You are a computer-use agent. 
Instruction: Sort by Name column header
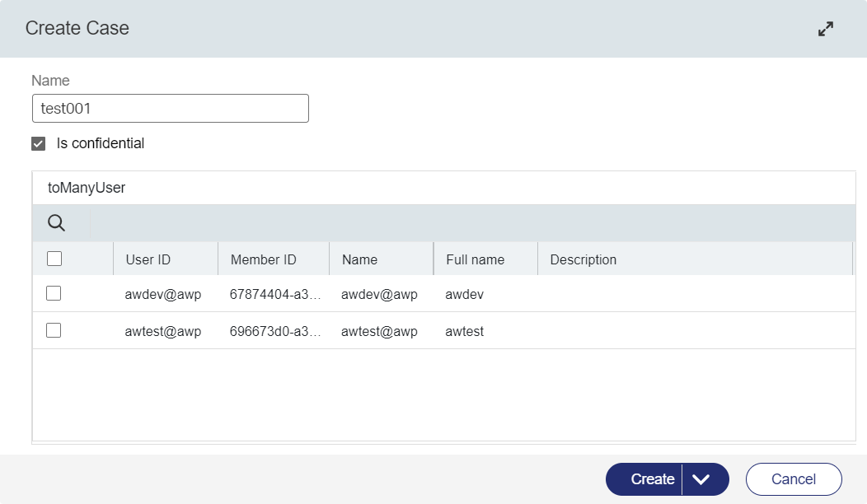(x=359, y=259)
